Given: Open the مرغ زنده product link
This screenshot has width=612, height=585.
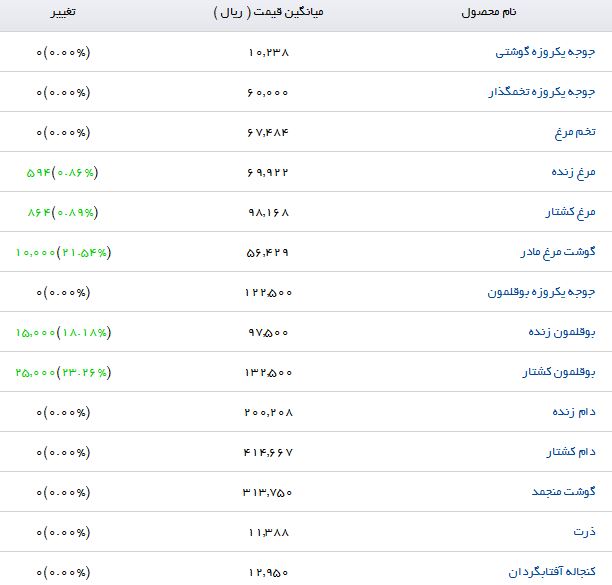Looking at the screenshot, I should click(x=573, y=172).
